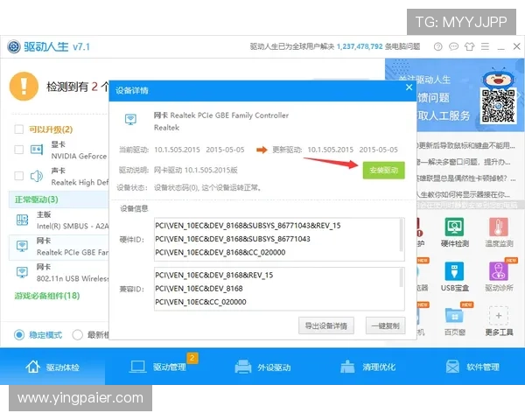Viewport: 525px width, 420px height.
Task: Click the 清理优化 broom icon
Action: [x=347, y=367]
